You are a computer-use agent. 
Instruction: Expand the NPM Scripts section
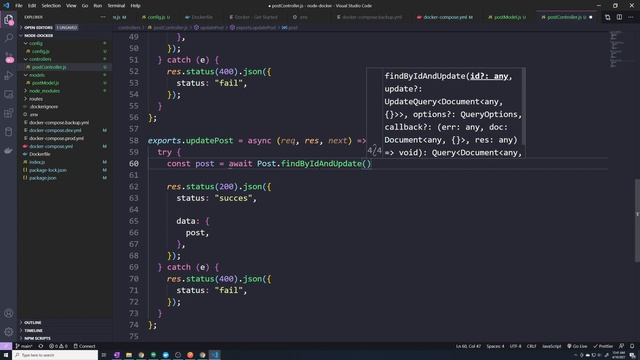(x=37, y=338)
